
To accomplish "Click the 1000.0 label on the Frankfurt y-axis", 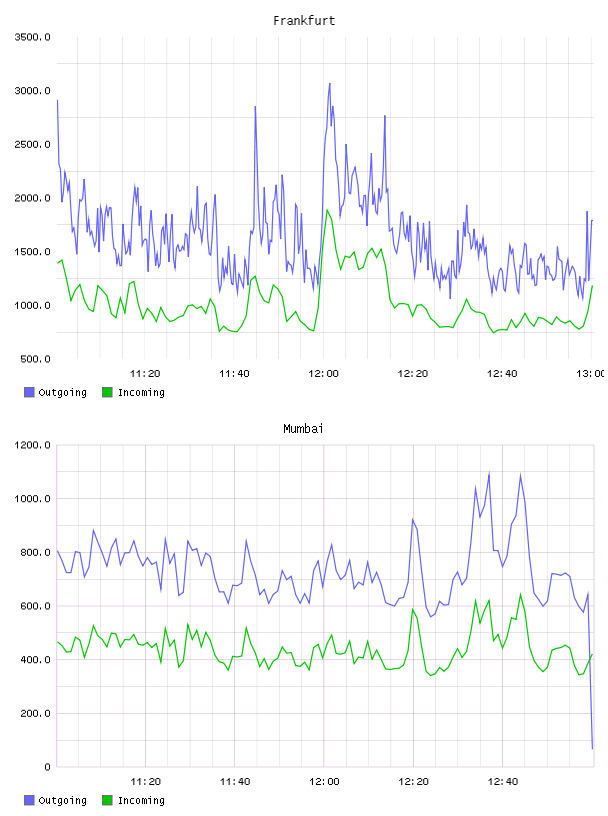I will pos(32,305).
